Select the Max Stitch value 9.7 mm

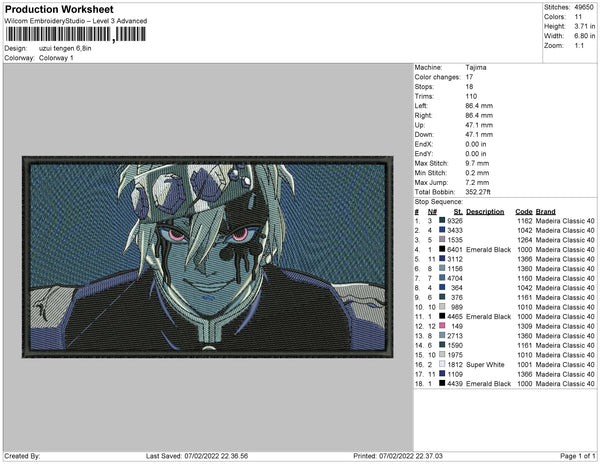pos(477,163)
